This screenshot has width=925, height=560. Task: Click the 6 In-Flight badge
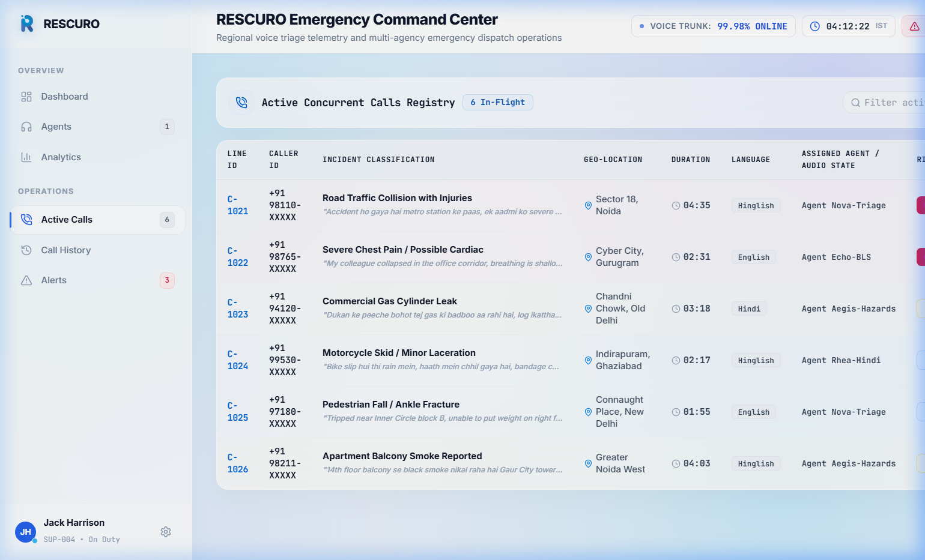pos(498,103)
